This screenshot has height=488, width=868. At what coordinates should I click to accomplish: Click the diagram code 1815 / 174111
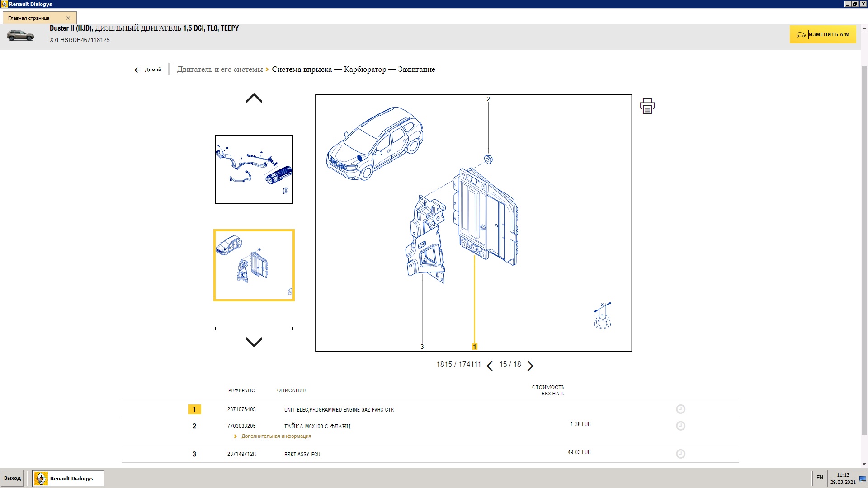coord(458,365)
